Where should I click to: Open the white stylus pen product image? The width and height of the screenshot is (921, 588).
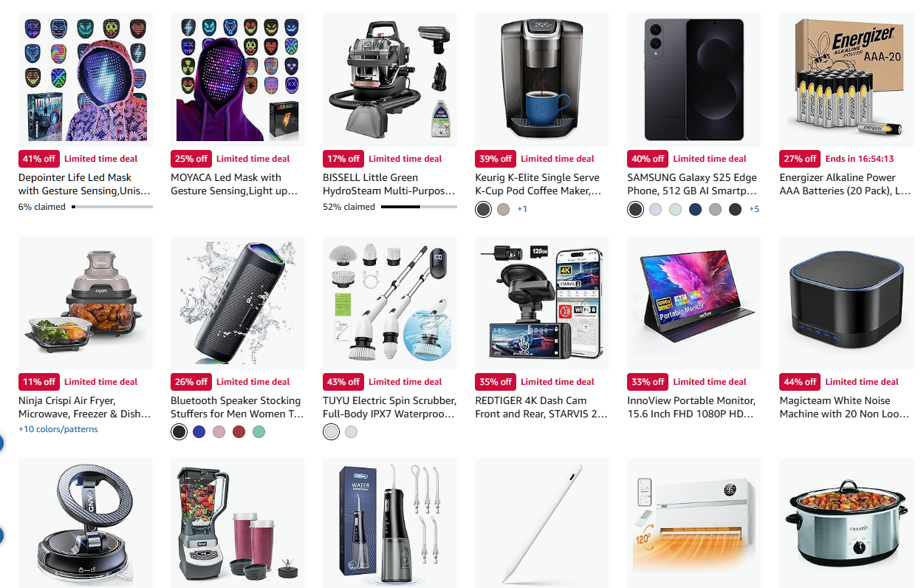[x=542, y=523]
